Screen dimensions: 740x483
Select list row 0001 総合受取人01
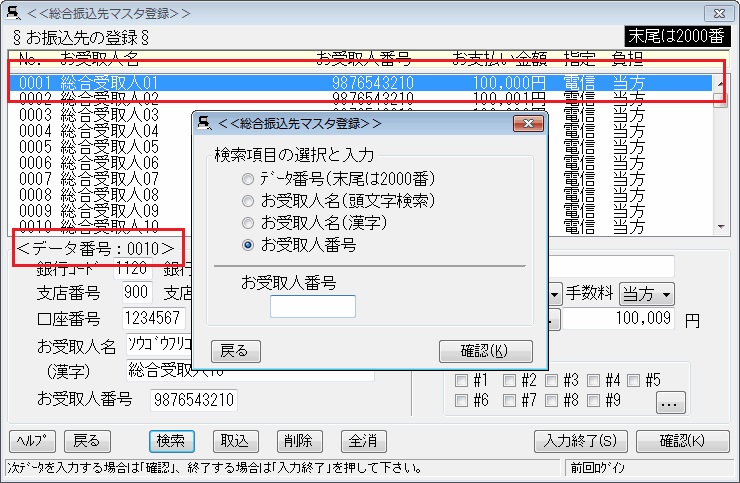pos(361,83)
